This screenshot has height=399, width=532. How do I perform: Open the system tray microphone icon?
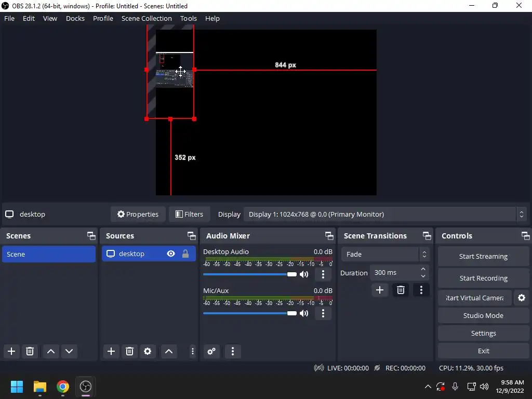tap(455, 387)
